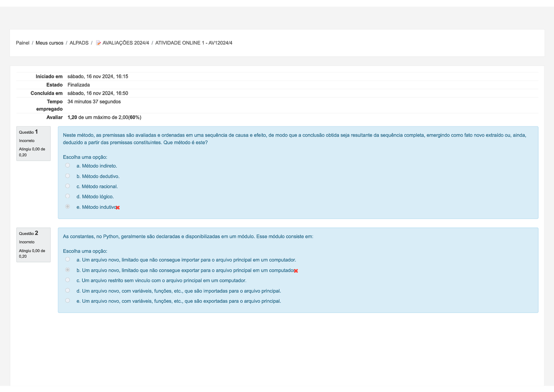Select Questão 2 option e exportadas
554x392 pixels.
tap(68, 301)
